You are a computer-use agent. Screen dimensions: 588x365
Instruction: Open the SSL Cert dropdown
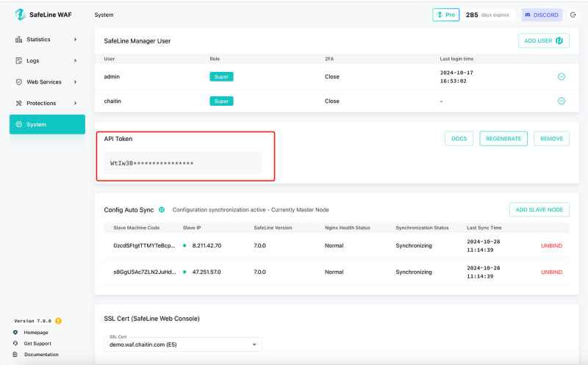(182, 344)
